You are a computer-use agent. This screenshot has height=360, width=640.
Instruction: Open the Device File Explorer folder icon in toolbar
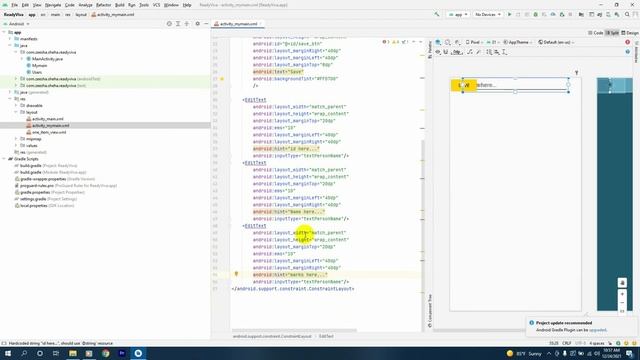click(581, 14)
